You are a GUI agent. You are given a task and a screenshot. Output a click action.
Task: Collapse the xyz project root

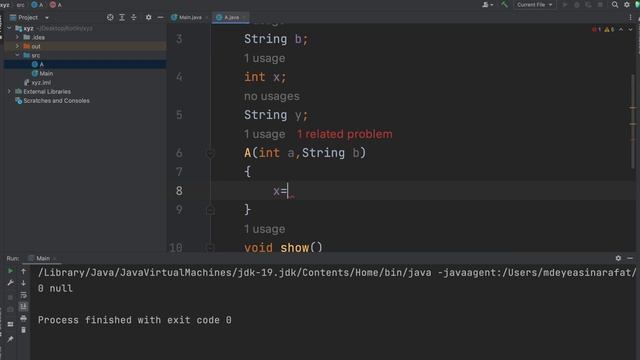pos(9,28)
